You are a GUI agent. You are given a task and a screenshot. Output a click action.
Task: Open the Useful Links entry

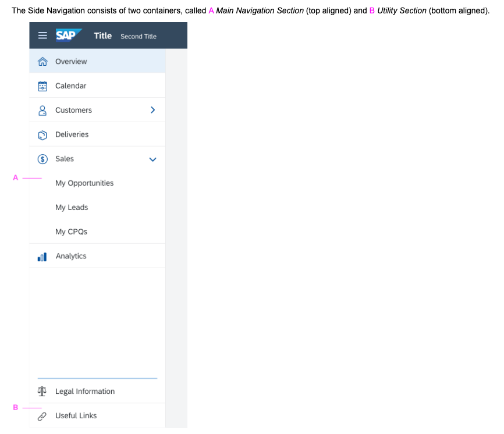(77, 415)
